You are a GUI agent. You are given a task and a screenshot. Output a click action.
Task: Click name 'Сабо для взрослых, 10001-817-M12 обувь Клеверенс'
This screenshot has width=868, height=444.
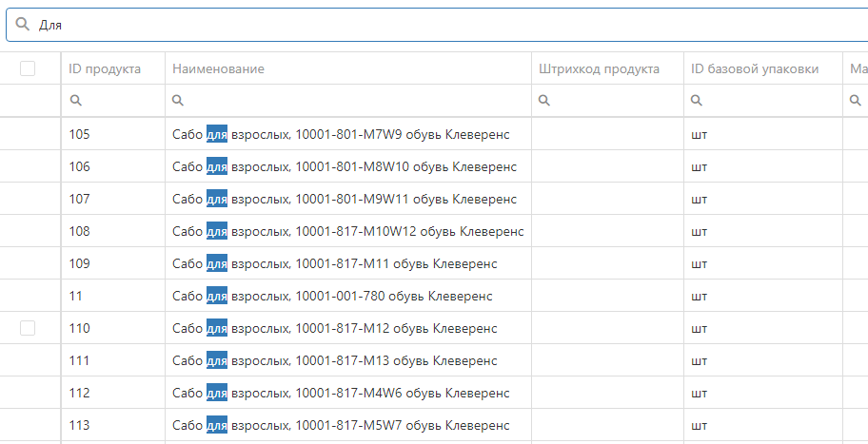[335, 328]
